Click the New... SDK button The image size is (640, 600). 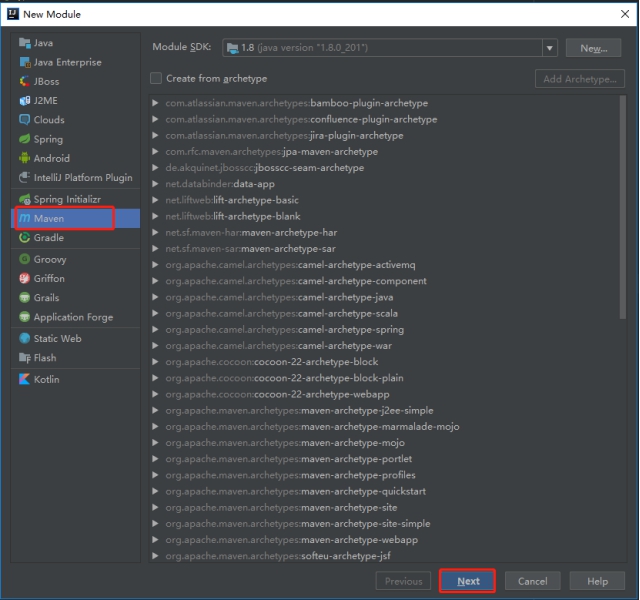593,48
